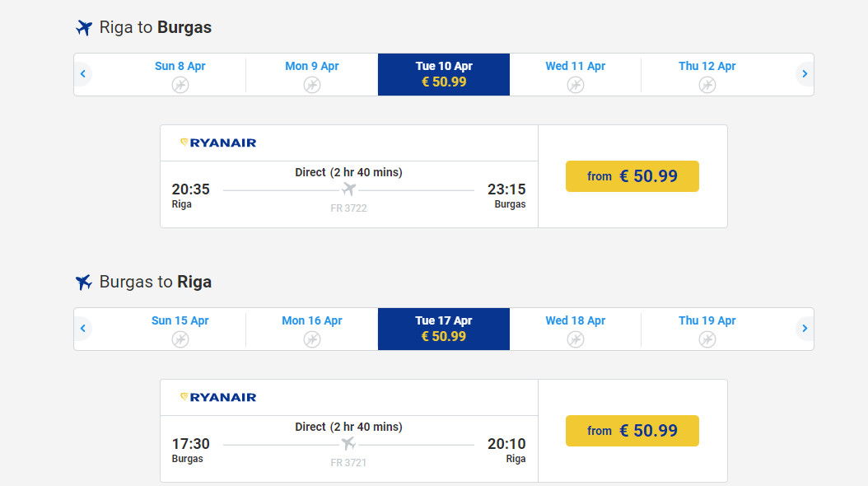Select the Tue 17 Apr date tab
Screen dimensions: 868x486
pos(444,329)
